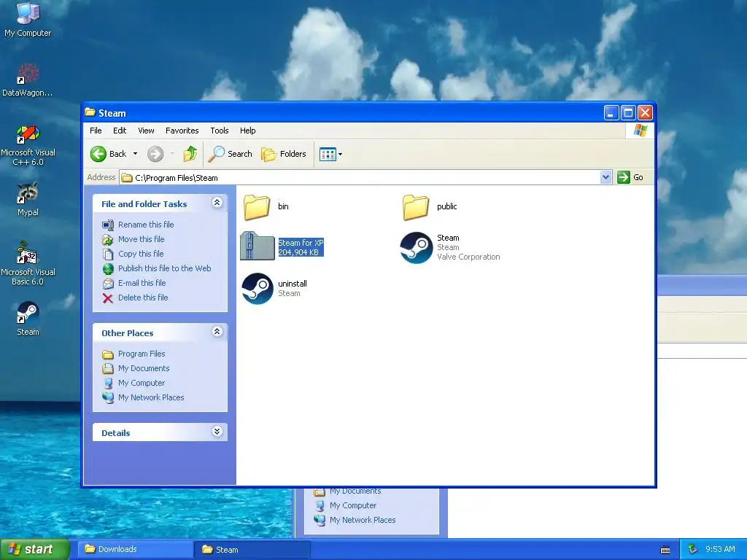Open the Tools menu

click(x=219, y=131)
